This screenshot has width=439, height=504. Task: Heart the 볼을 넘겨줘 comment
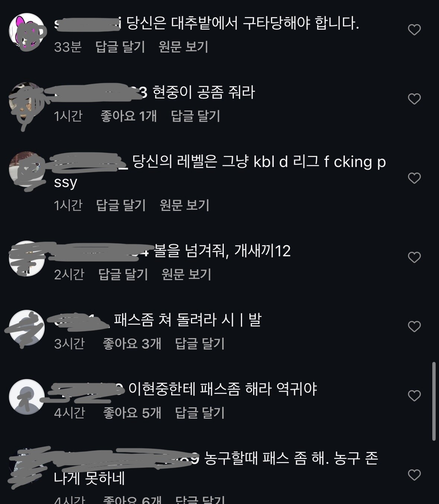(x=414, y=257)
